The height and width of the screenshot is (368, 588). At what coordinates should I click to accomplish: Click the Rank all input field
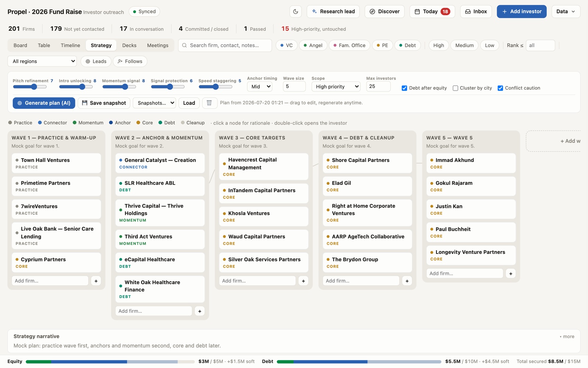540,45
